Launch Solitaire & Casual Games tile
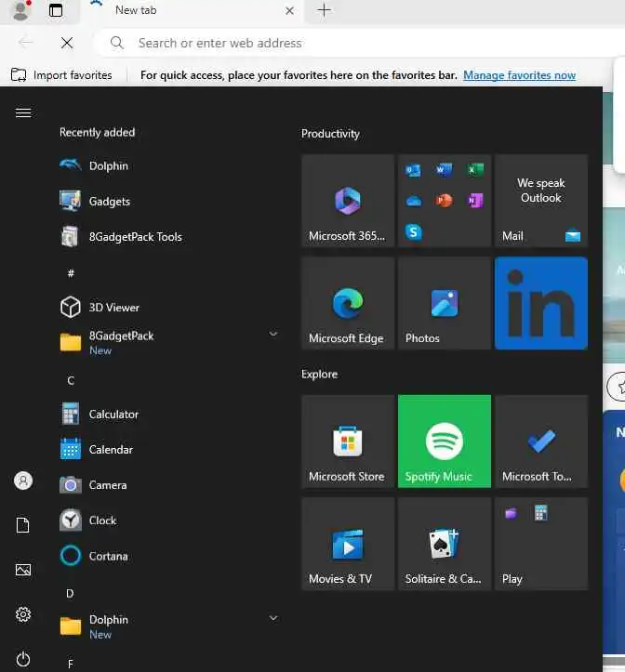Screen dimensions: 625x672 (x=445, y=544)
